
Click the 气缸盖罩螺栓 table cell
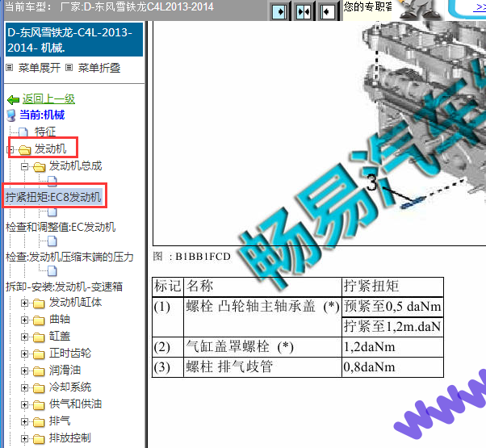point(262,347)
